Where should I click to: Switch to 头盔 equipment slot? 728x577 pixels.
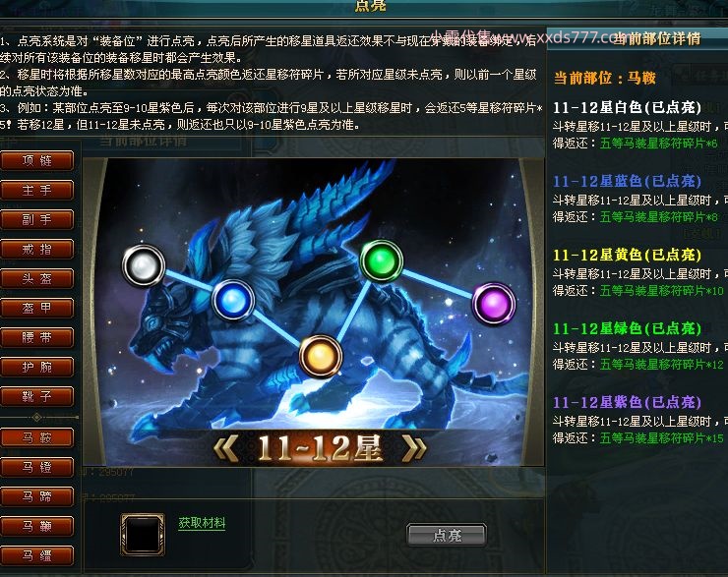[37, 278]
